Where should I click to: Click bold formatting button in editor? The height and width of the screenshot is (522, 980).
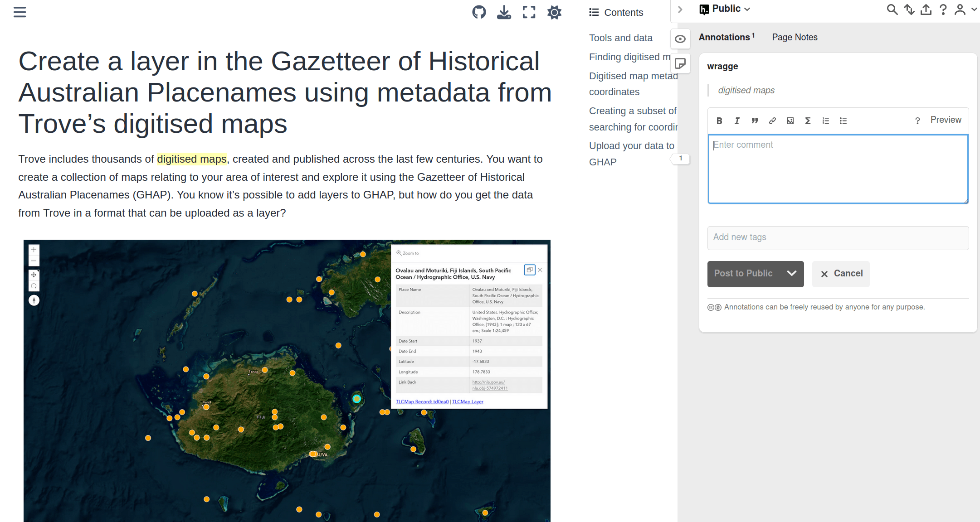(719, 121)
